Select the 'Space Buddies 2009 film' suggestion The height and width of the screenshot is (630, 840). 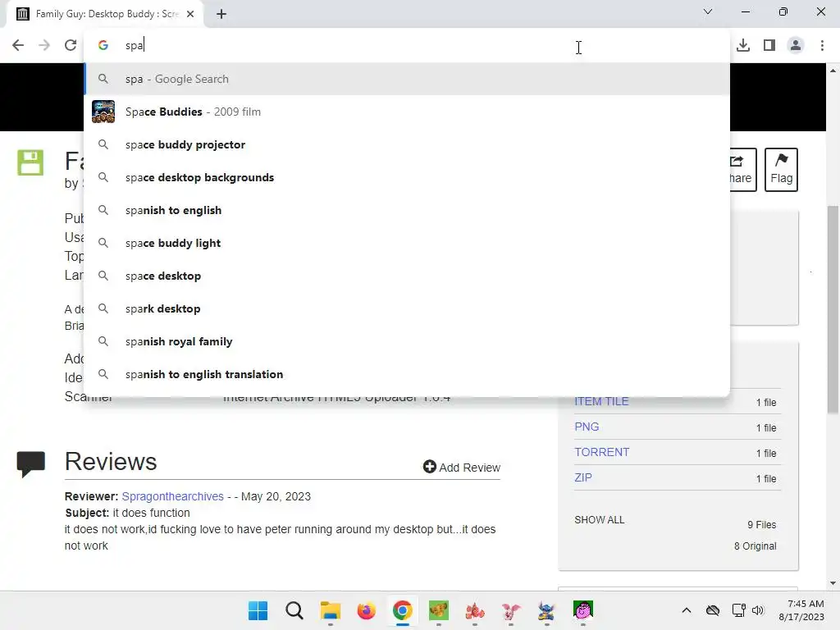(x=407, y=112)
